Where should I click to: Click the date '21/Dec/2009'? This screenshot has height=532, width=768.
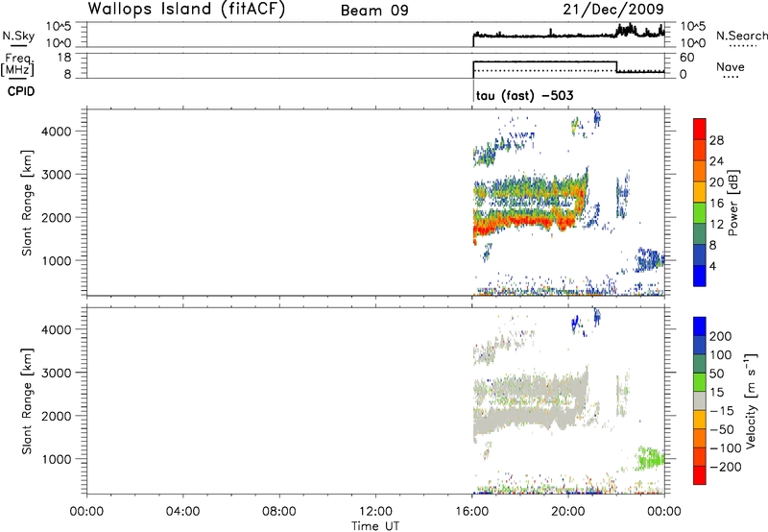[613, 9]
